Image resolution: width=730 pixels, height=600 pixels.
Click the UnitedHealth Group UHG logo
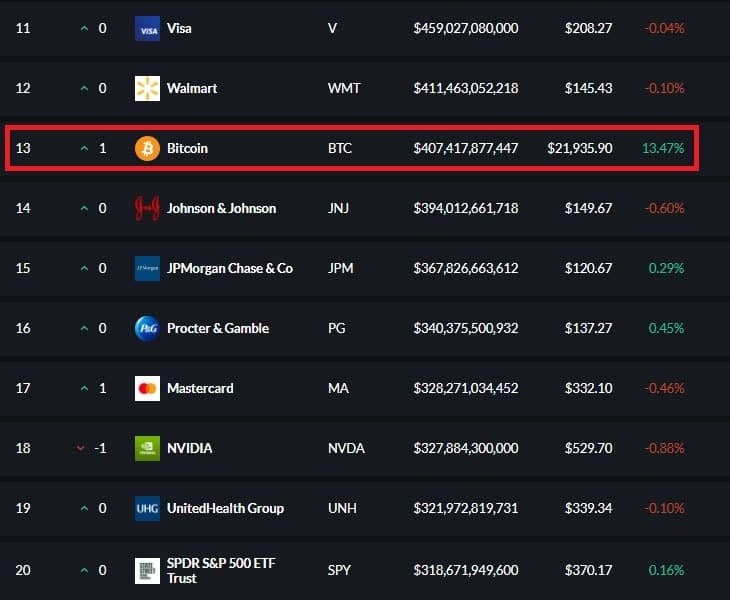point(147,509)
